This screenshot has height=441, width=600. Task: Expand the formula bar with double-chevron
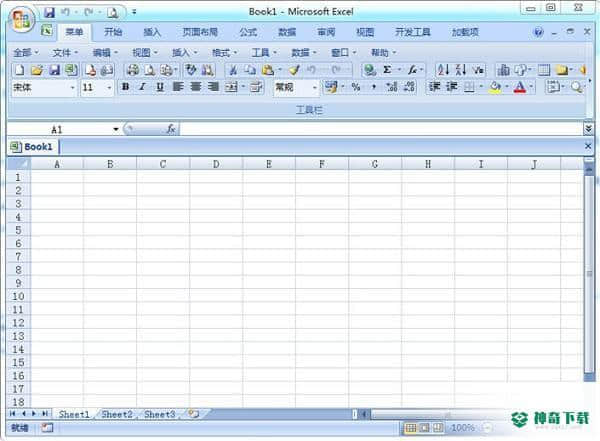pyautogui.click(x=589, y=129)
